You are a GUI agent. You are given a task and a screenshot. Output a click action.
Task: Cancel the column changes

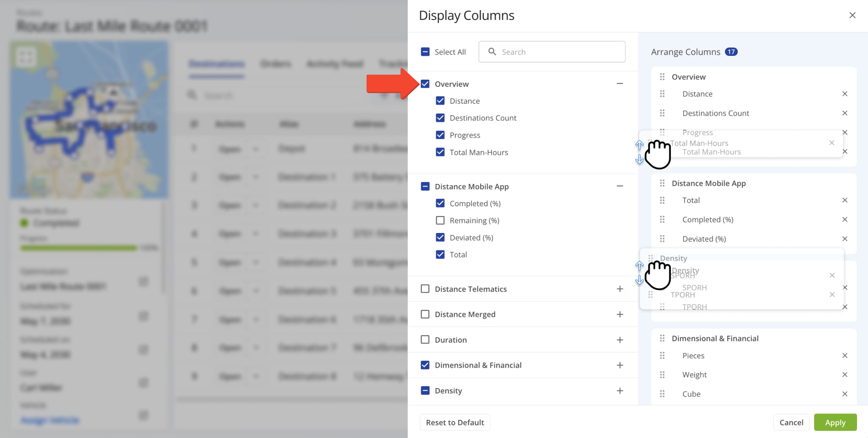tap(791, 422)
